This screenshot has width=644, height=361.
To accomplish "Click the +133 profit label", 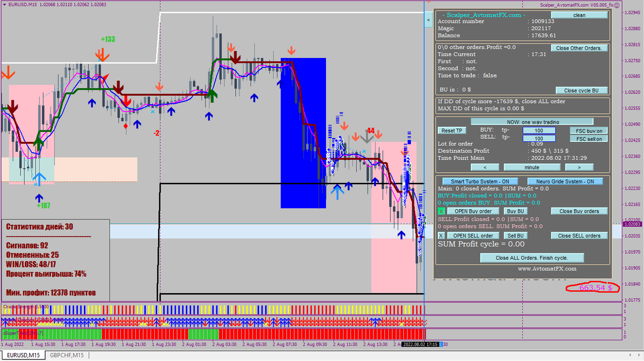I will [108, 39].
